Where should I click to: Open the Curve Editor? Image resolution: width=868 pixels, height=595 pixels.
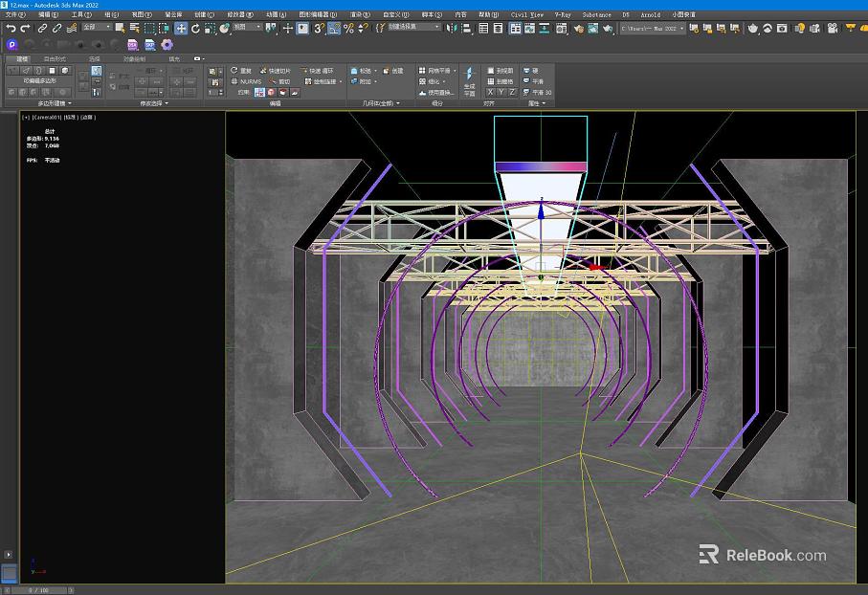pos(530,29)
